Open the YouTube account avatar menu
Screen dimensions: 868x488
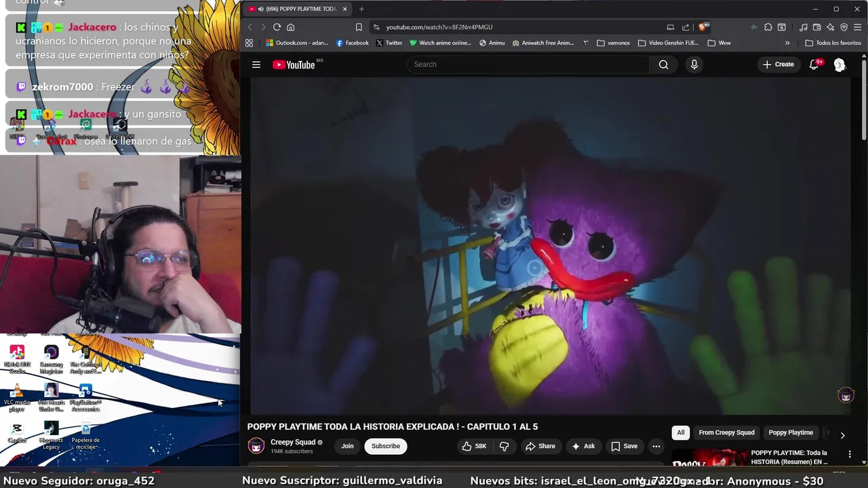(x=840, y=64)
